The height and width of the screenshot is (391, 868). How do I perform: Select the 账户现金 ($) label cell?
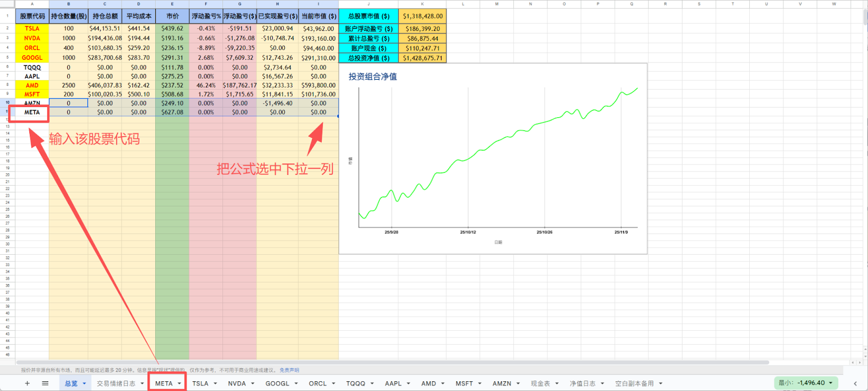[369, 48]
